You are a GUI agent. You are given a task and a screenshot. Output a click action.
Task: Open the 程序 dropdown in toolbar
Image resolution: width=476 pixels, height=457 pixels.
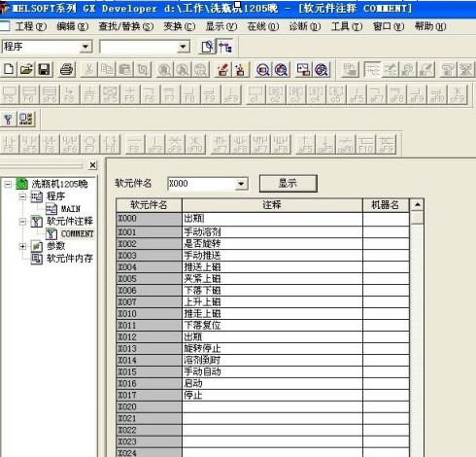(85, 47)
